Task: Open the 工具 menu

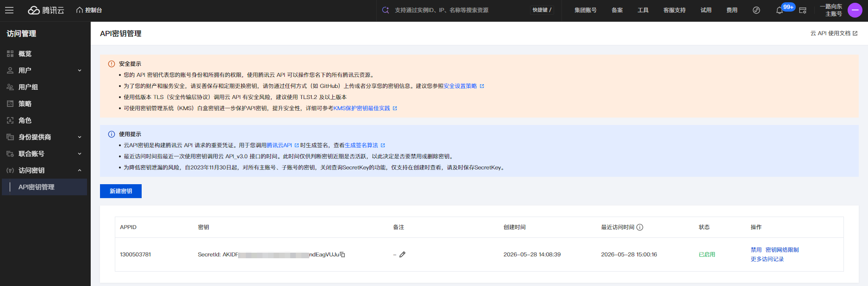Action: click(x=643, y=10)
